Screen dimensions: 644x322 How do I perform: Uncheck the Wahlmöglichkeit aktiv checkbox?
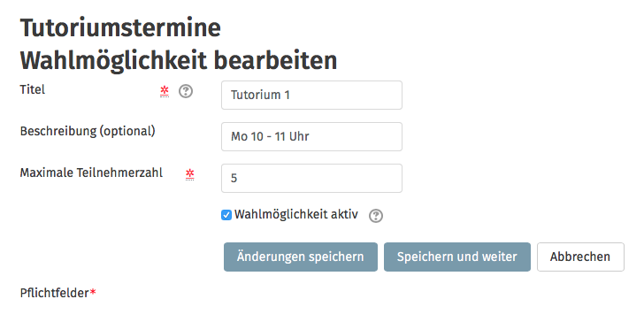tap(226, 215)
